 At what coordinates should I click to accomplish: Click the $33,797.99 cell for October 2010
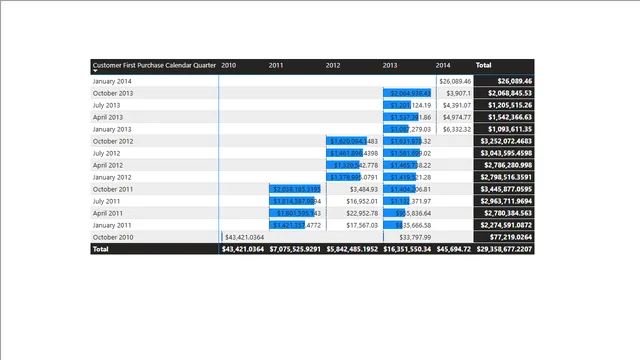pyautogui.click(x=415, y=237)
